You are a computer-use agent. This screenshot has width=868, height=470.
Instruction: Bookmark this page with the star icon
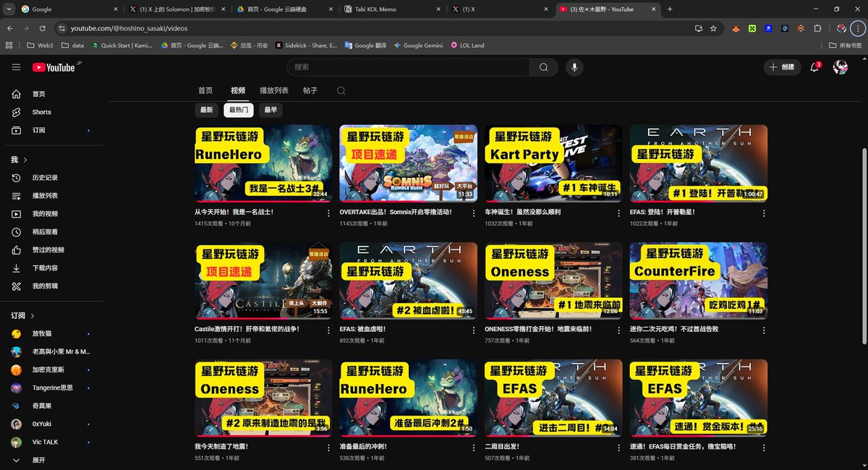click(x=713, y=28)
